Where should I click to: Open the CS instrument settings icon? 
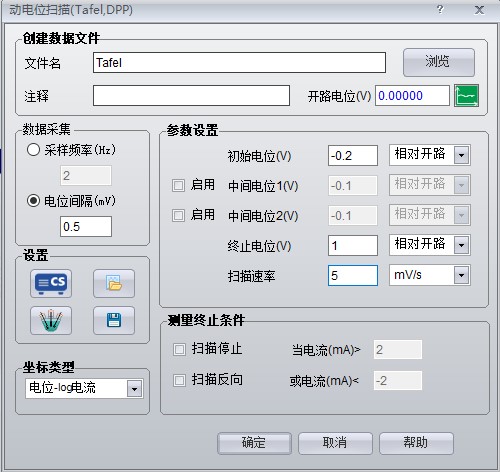point(51,283)
